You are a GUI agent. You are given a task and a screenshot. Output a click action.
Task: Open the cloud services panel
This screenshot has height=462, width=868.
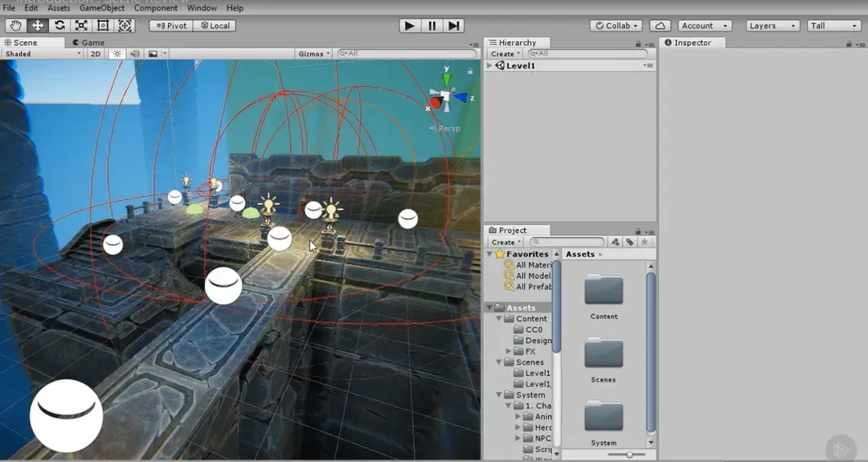click(x=660, y=26)
